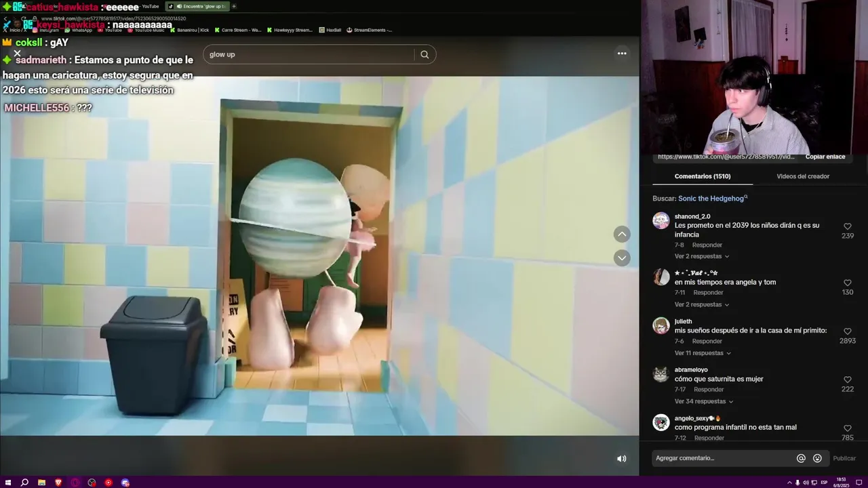This screenshot has height=488, width=868.
Task: Mute the video using speaker icon
Action: click(621, 459)
